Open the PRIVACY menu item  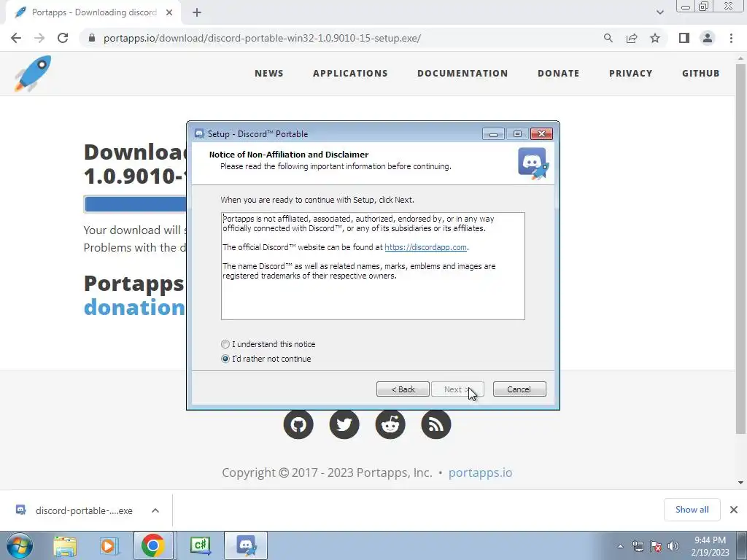[631, 74]
